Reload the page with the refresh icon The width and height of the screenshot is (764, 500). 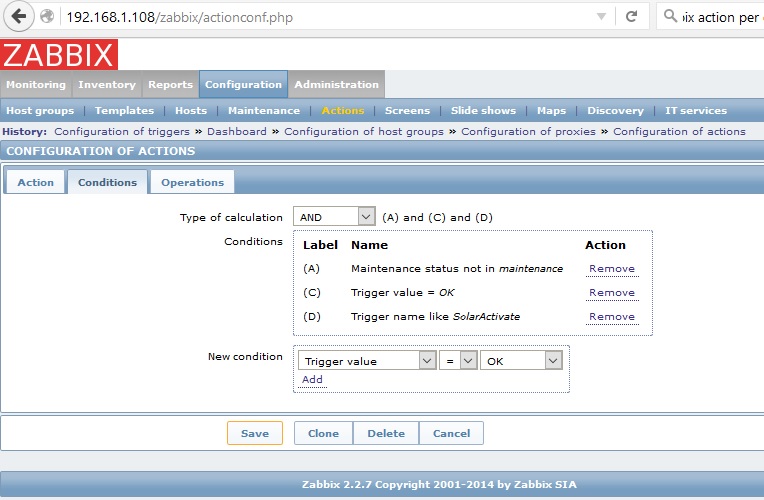click(x=631, y=17)
